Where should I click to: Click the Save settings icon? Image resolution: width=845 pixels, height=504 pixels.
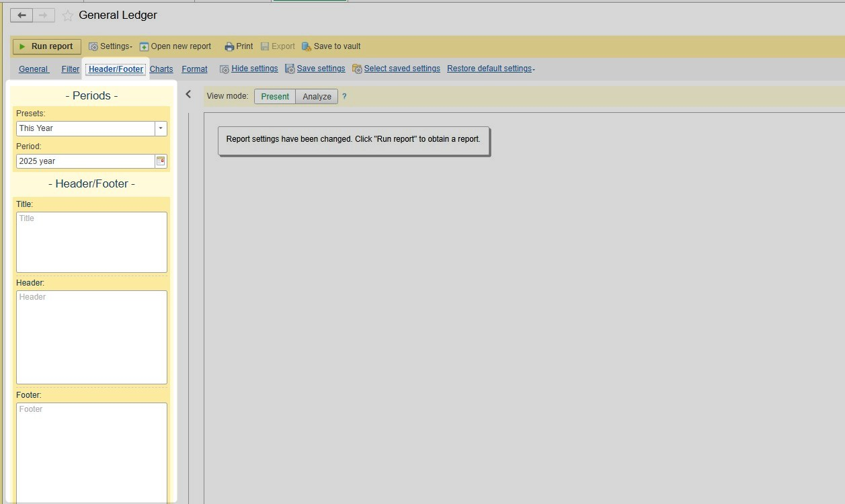[290, 69]
